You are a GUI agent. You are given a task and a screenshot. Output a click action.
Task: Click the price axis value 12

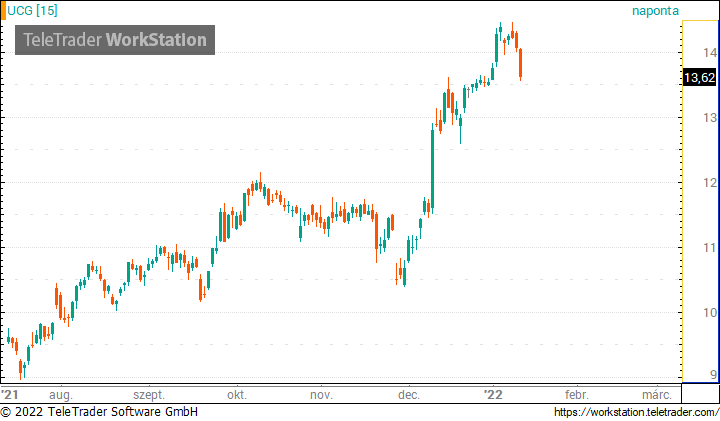(x=709, y=183)
